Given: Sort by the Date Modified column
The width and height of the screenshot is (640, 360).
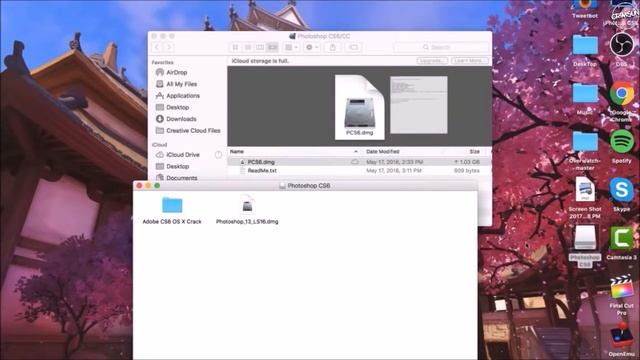Looking at the screenshot, I should [x=382, y=151].
